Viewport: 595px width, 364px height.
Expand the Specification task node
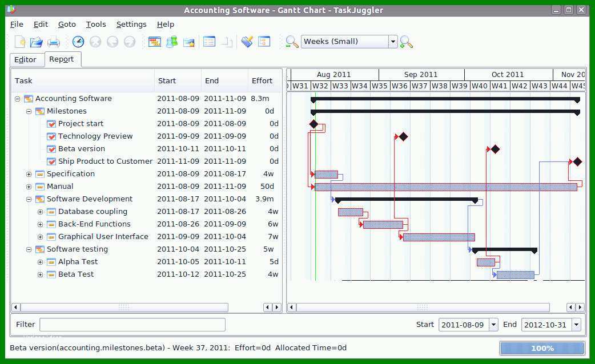pos(29,175)
